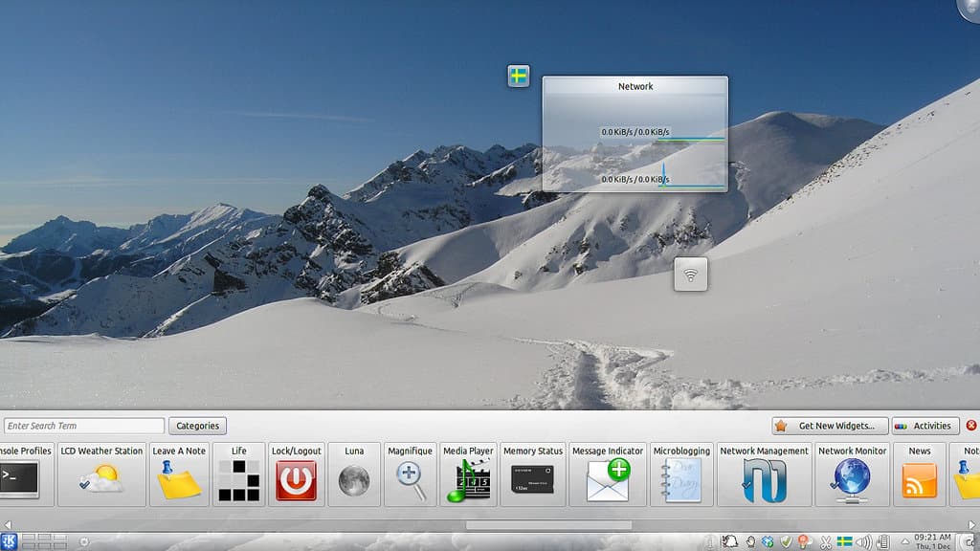
Task: Expand hidden system tray icons arrow
Action: 906,542
